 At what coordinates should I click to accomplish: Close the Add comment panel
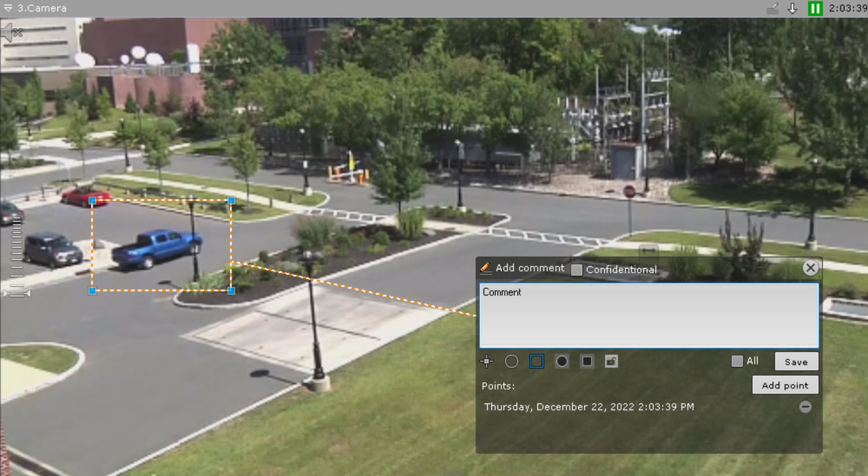(810, 268)
